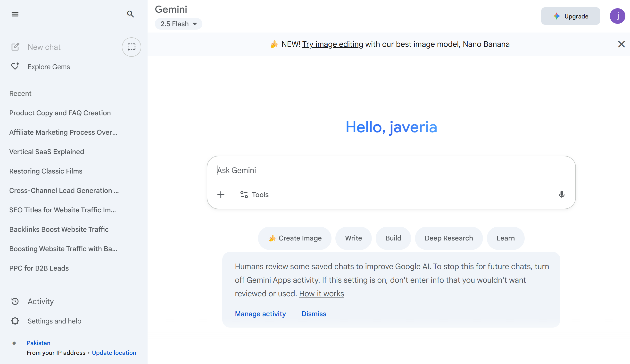Open Vertical SaaS Explained chat
630x364 pixels.
47,152
